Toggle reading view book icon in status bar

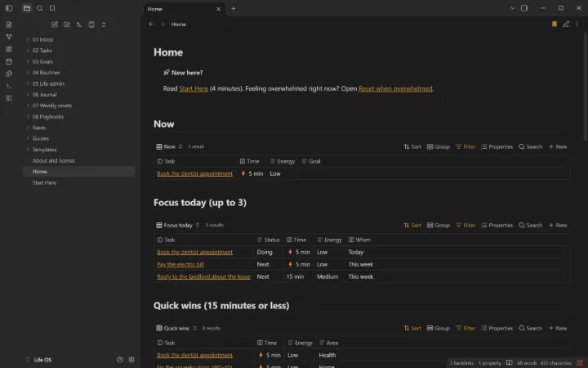510,363
